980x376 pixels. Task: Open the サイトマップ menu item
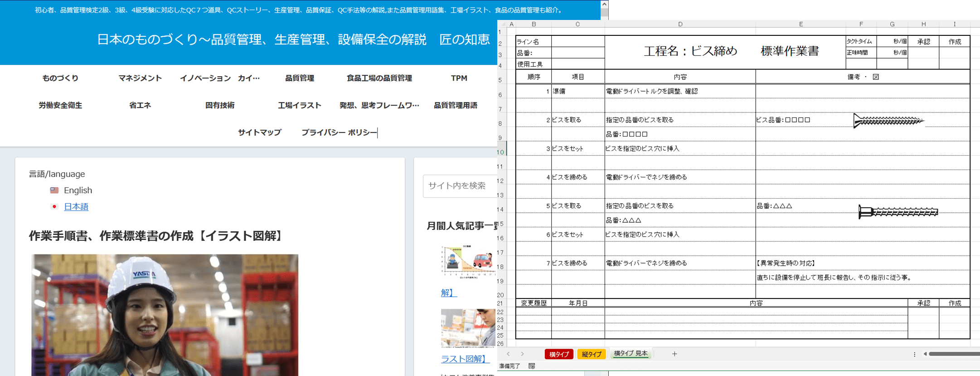point(260,132)
